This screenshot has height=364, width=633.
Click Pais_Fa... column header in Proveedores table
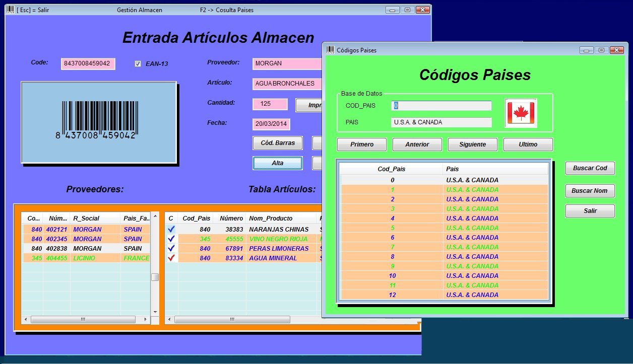point(136,219)
